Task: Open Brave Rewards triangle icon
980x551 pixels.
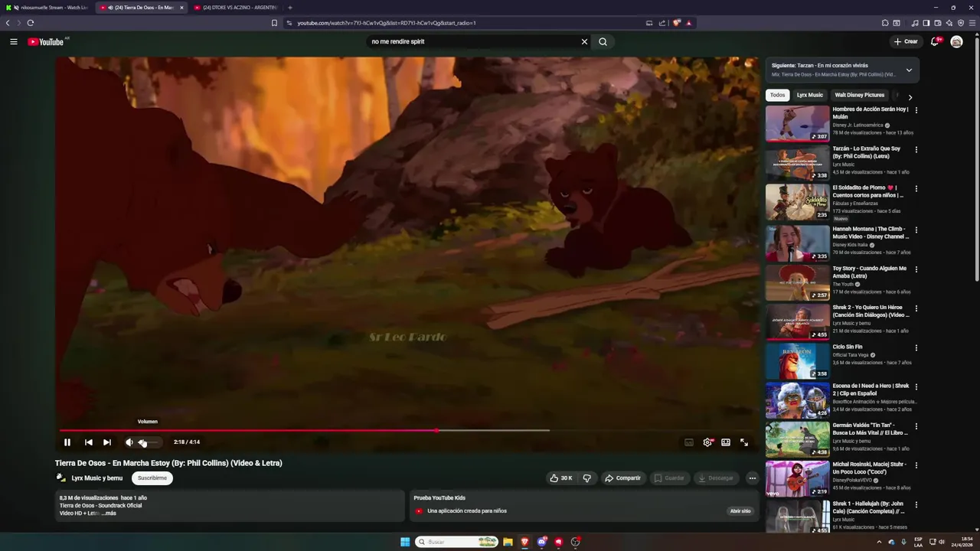Action: point(689,23)
